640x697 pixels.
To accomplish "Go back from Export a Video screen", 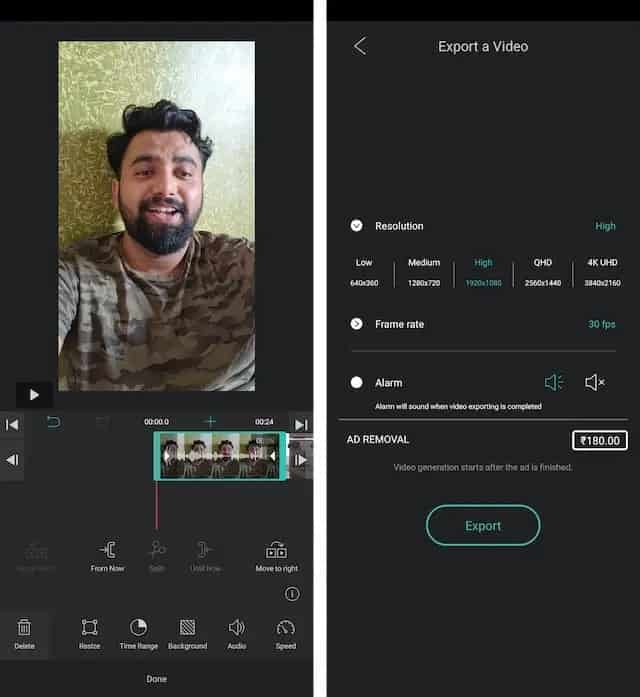I will 360,46.
